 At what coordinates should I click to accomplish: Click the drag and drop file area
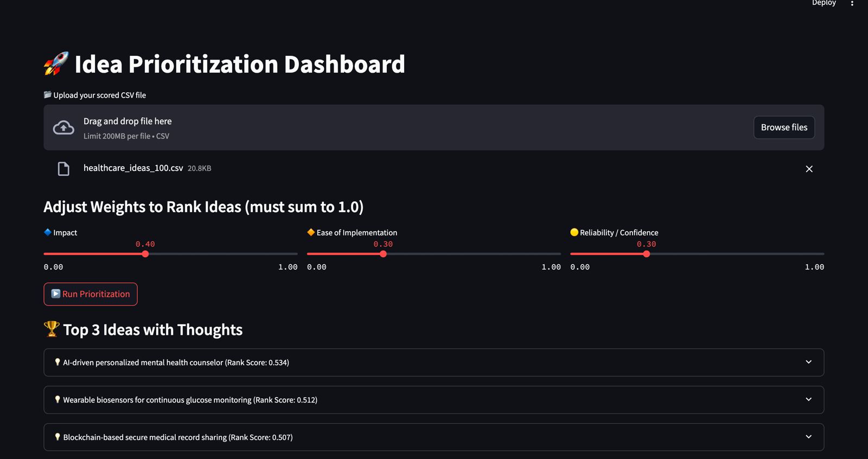433,127
